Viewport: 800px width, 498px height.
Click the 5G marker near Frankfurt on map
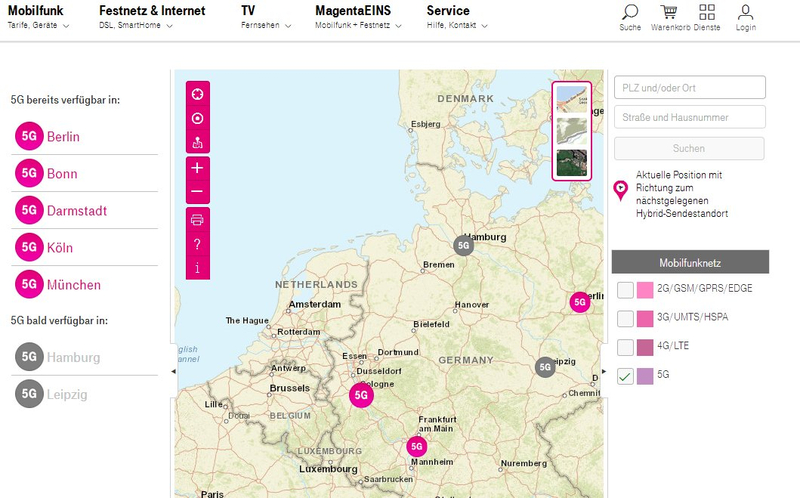tap(417, 446)
